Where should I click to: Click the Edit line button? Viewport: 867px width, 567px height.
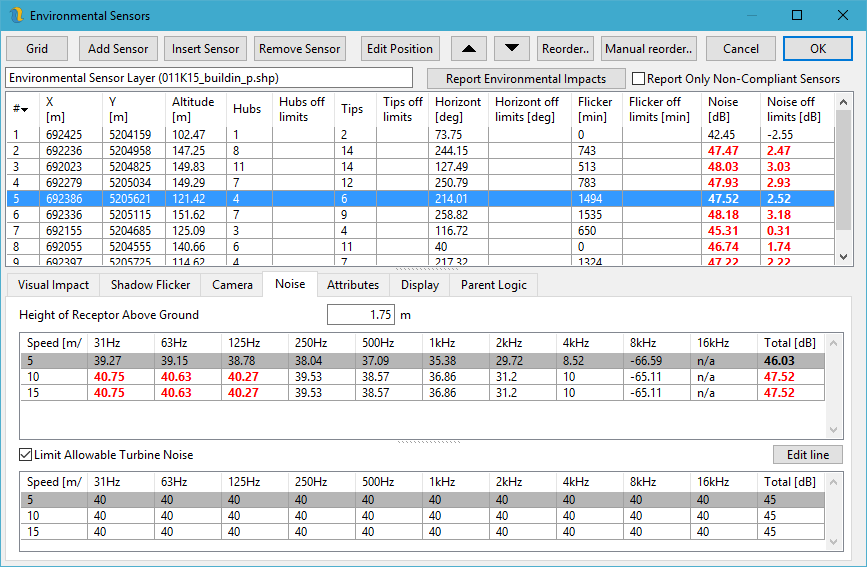pos(807,455)
